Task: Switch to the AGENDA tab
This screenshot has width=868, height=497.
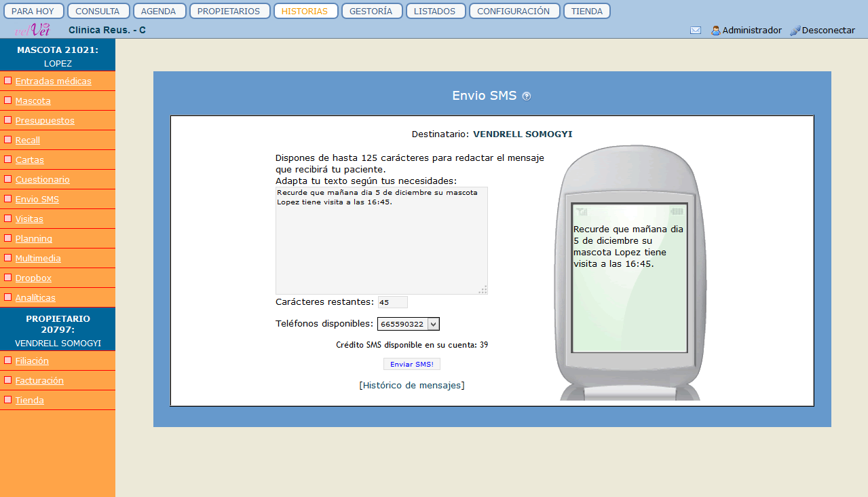Action: coord(158,12)
